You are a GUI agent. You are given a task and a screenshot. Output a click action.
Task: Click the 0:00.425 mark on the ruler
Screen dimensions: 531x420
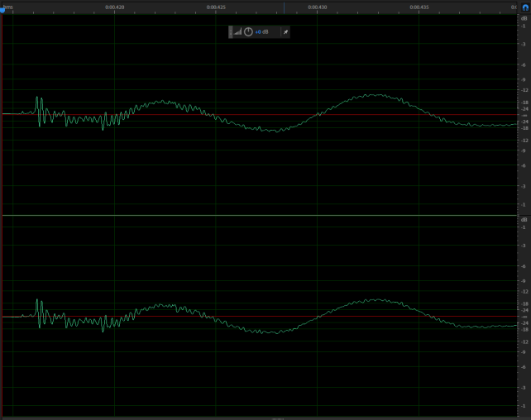pos(216,7)
